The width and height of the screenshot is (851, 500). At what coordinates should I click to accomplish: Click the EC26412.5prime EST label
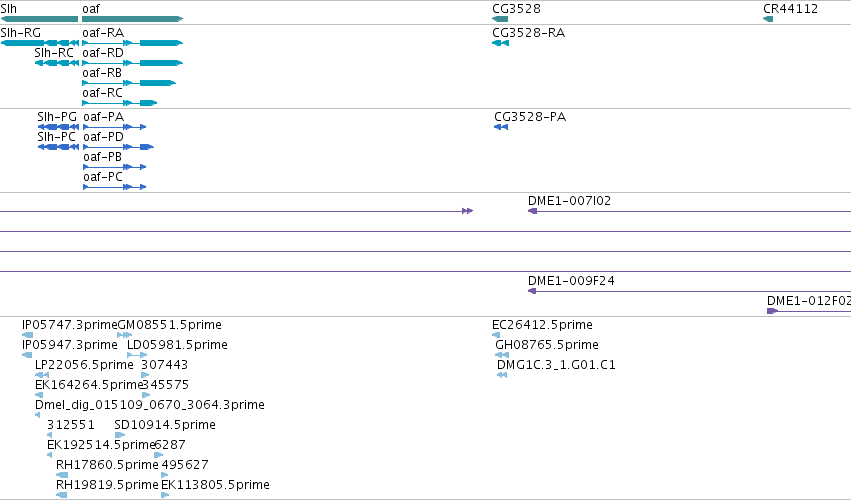pos(542,325)
